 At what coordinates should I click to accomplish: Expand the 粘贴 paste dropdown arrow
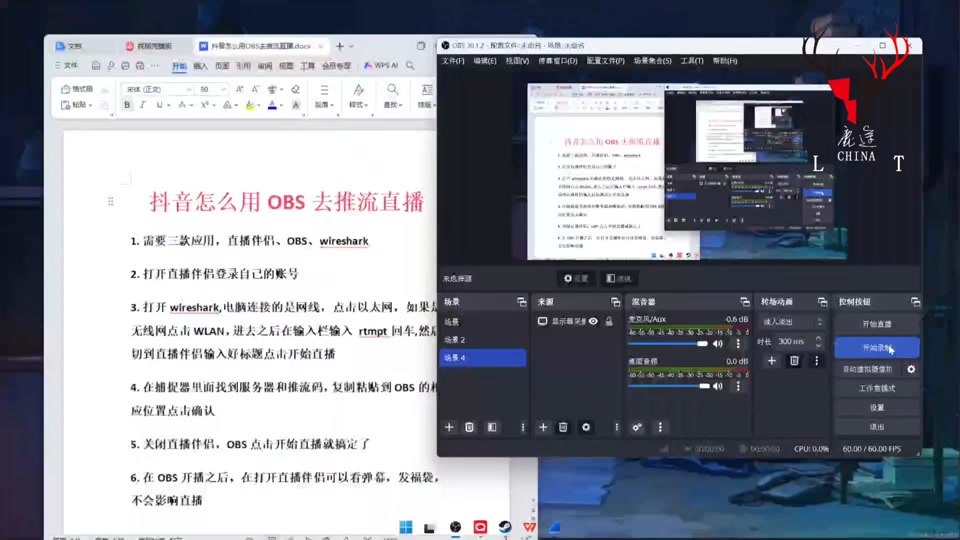tap(90, 106)
